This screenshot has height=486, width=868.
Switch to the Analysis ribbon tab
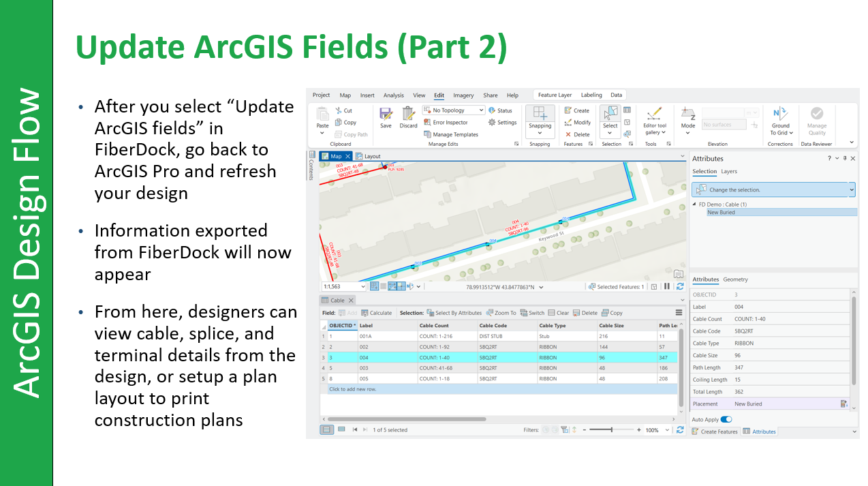(x=393, y=95)
